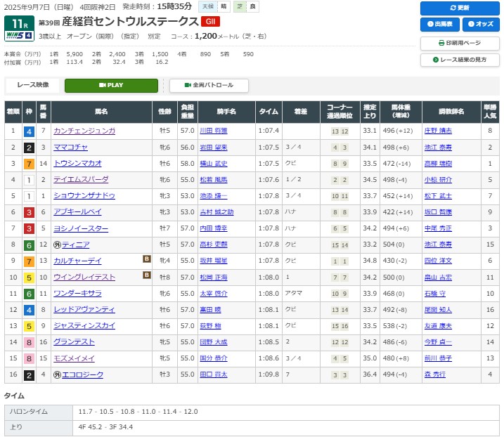This screenshot has width=504, height=437.
Task: Open horse ママコチャ profile link
Action: [x=71, y=148]
